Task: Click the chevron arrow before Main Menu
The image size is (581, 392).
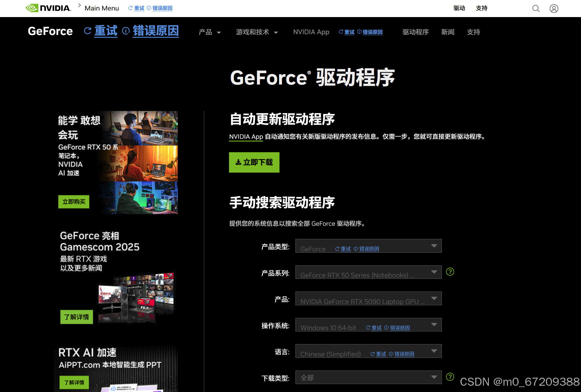Action: tap(79, 5)
